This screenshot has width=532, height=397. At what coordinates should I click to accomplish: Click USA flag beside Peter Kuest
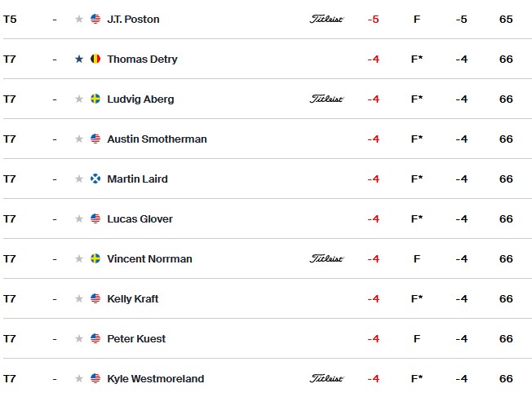pyautogui.click(x=95, y=338)
